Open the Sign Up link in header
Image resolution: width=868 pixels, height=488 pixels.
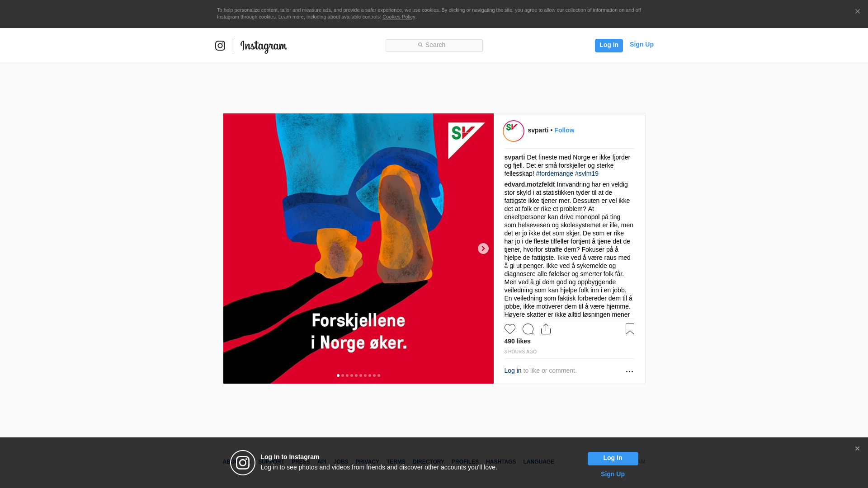pyautogui.click(x=642, y=44)
